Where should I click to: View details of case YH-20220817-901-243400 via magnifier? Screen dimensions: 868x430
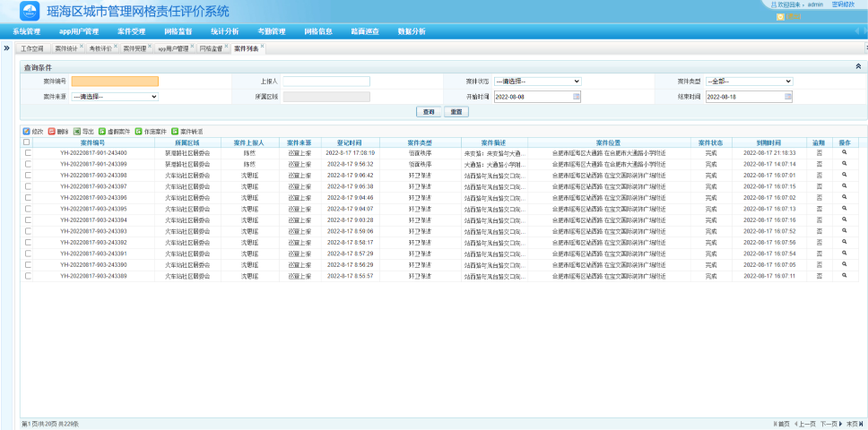click(x=843, y=153)
